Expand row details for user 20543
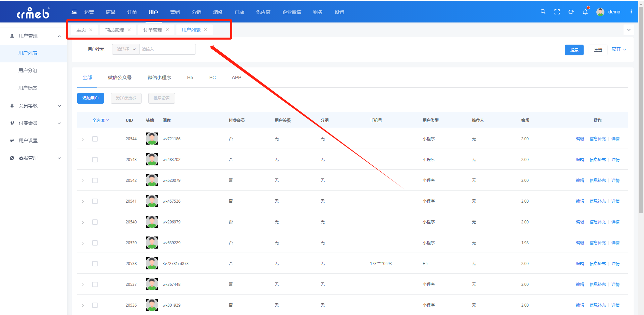The width and height of the screenshot is (644, 315). click(83, 160)
